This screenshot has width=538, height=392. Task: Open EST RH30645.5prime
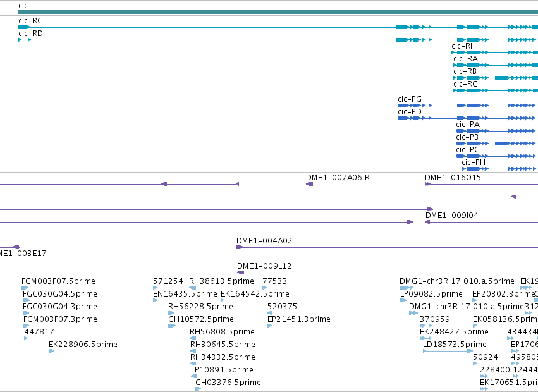tap(223, 345)
